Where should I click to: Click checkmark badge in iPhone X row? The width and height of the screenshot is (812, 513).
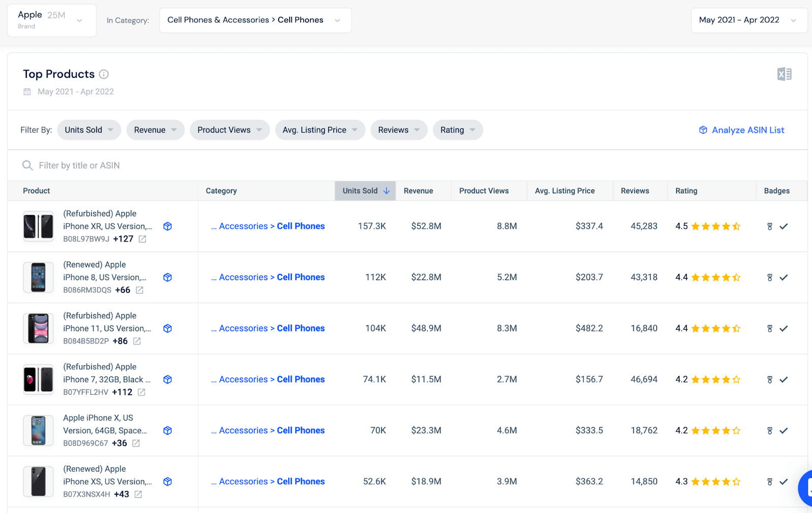point(784,431)
